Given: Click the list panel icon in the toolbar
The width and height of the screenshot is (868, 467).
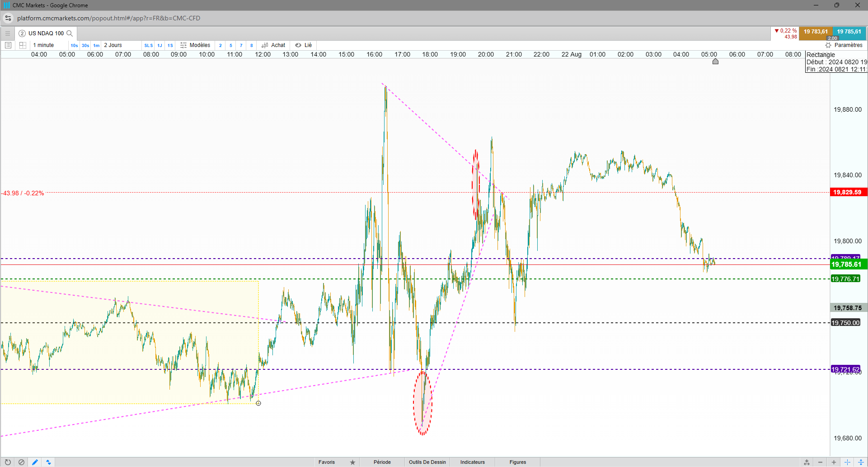Looking at the screenshot, I should coord(8,45).
